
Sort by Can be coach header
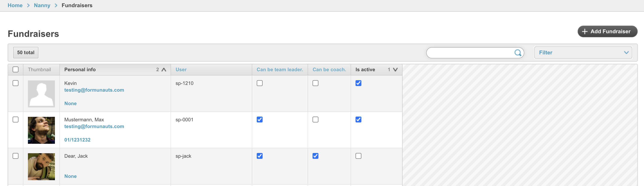tap(329, 70)
